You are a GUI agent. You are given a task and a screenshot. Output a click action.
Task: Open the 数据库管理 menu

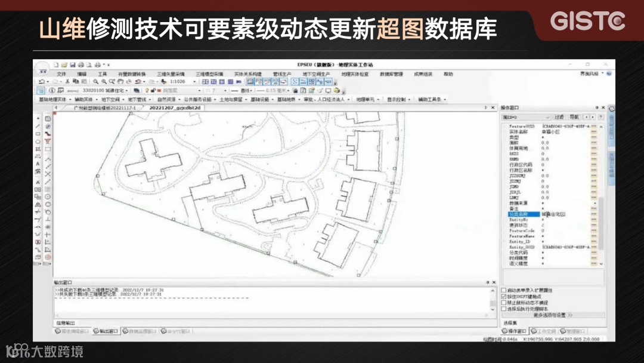(x=391, y=74)
